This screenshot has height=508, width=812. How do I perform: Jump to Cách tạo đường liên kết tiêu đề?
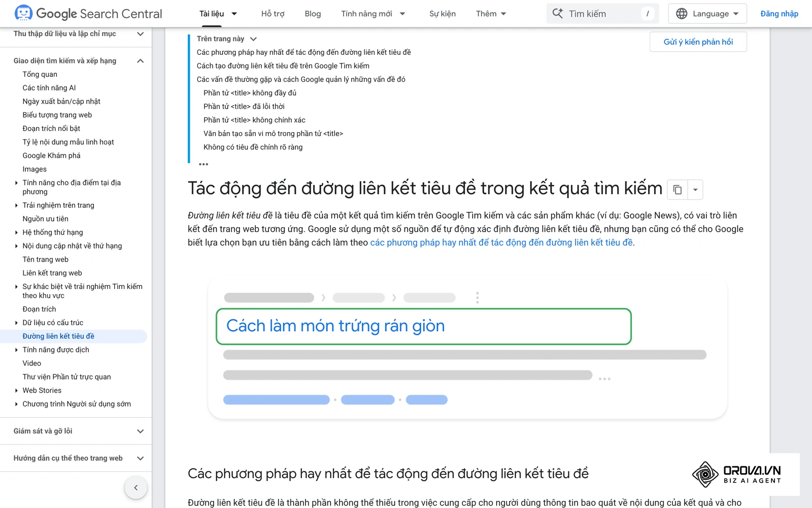(x=283, y=66)
